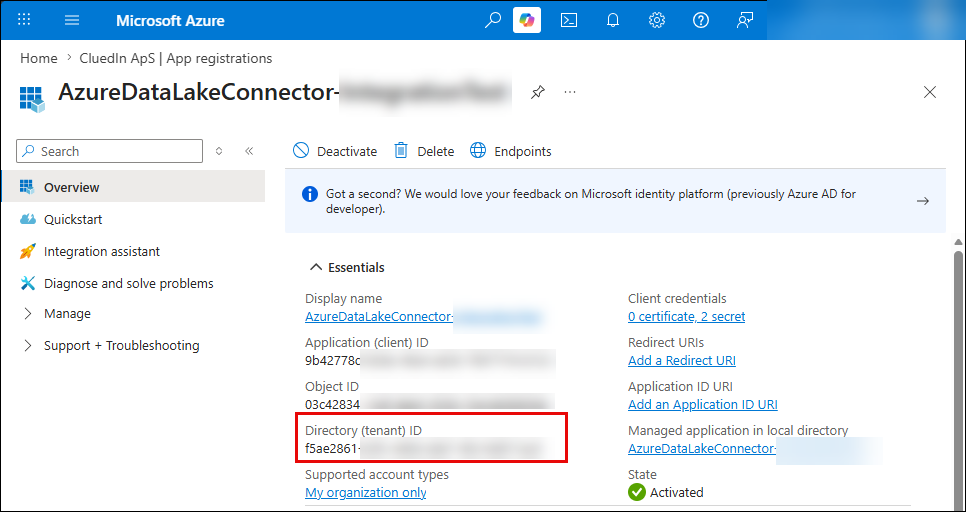Image resolution: width=966 pixels, height=512 pixels.
Task: Open the My organization only link
Action: coord(365,492)
